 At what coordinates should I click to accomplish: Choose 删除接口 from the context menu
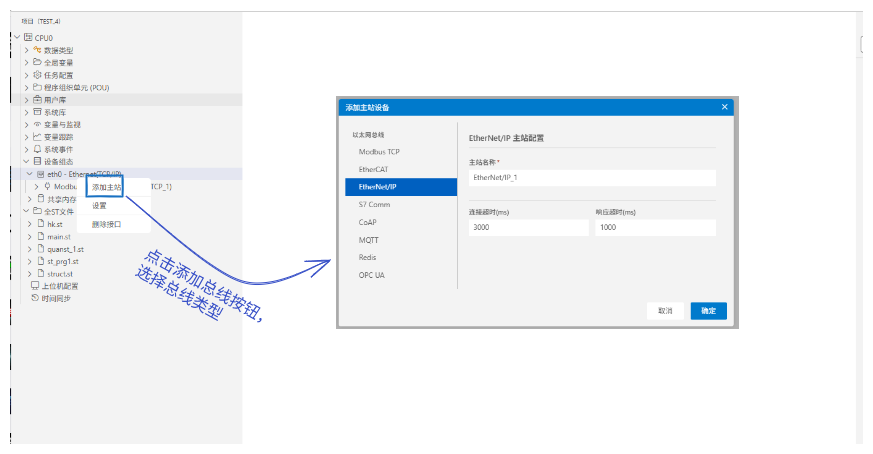[106, 224]
